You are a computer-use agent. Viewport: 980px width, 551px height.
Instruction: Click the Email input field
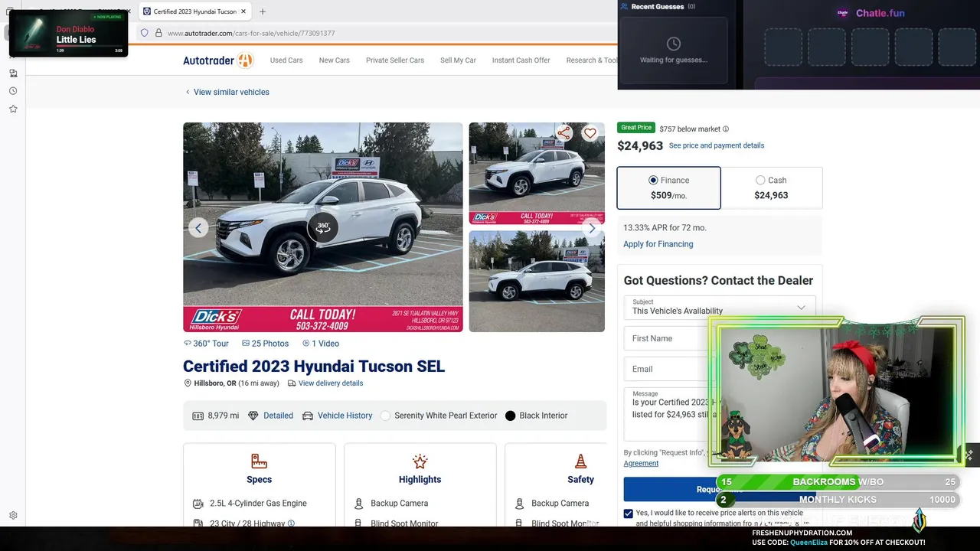666,369
